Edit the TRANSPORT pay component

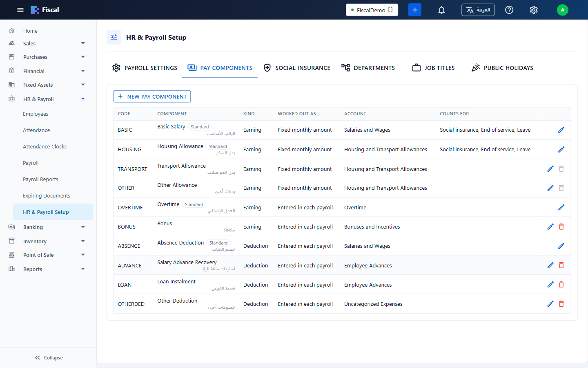pos(550,169)
